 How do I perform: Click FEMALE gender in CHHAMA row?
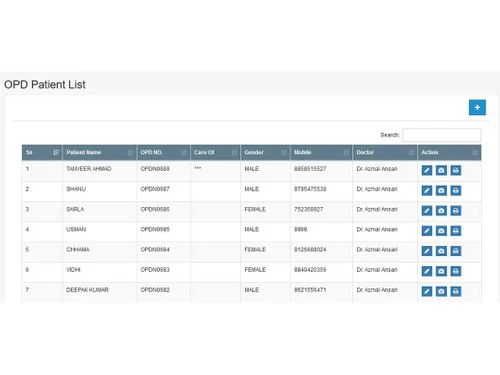point(255,249)
